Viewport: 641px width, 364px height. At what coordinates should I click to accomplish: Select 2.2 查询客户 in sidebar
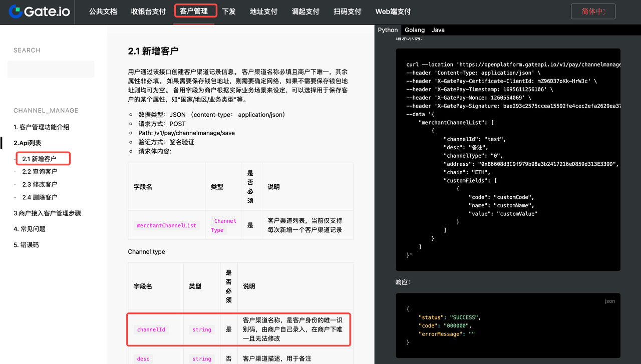[40, 172]
